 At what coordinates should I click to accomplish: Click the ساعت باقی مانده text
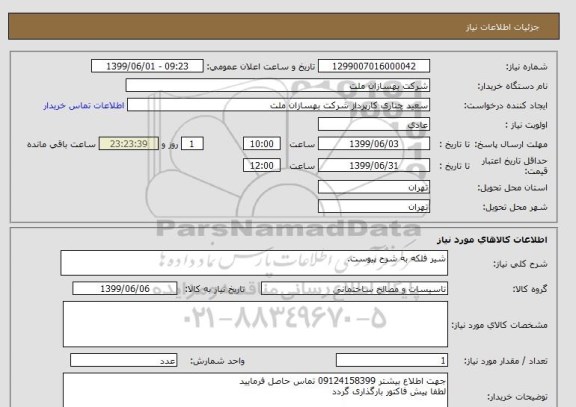pos(61,144)
